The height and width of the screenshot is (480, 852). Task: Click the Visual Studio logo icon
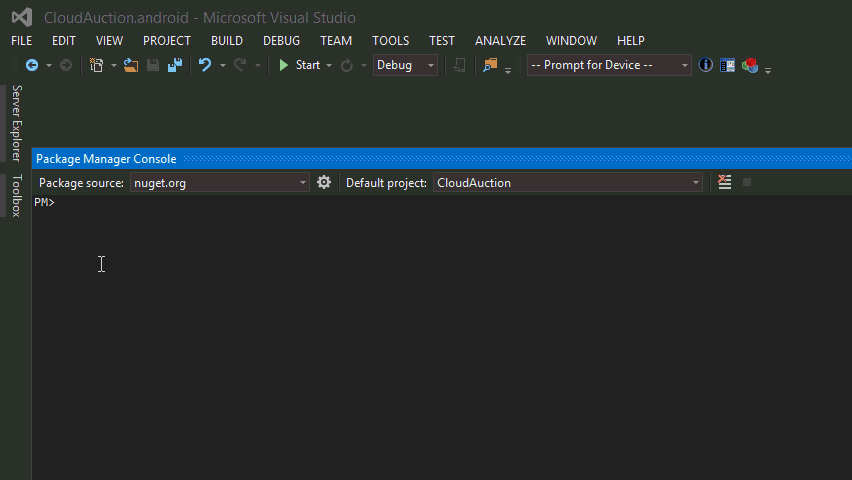tap(22, 17)
